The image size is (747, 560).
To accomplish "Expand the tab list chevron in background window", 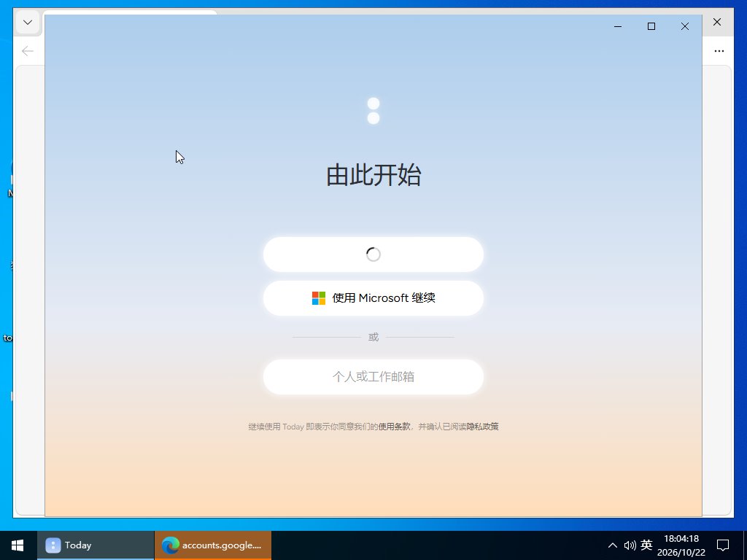I will pos(28,23).
